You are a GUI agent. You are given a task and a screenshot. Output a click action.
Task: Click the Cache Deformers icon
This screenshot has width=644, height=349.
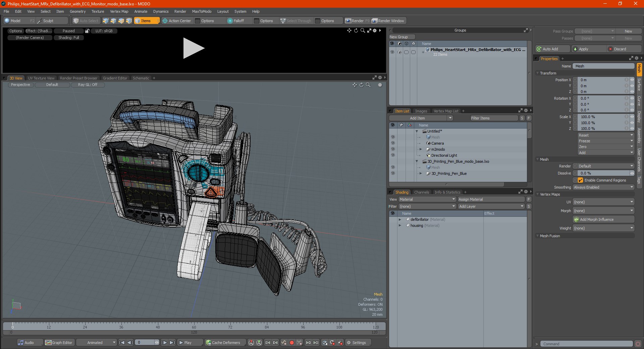tap(208, 343)
